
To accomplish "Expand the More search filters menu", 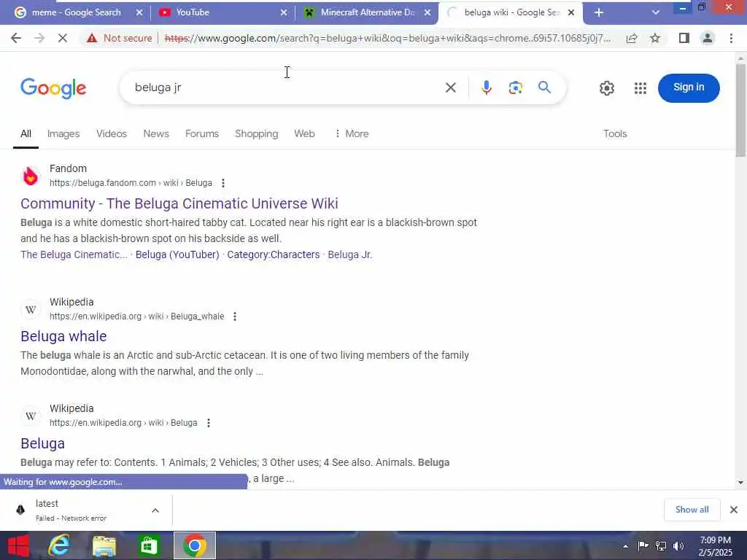I will point(352,134).
